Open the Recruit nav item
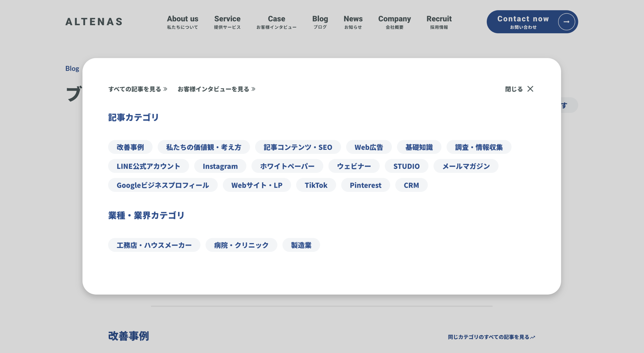 point(439,22)
